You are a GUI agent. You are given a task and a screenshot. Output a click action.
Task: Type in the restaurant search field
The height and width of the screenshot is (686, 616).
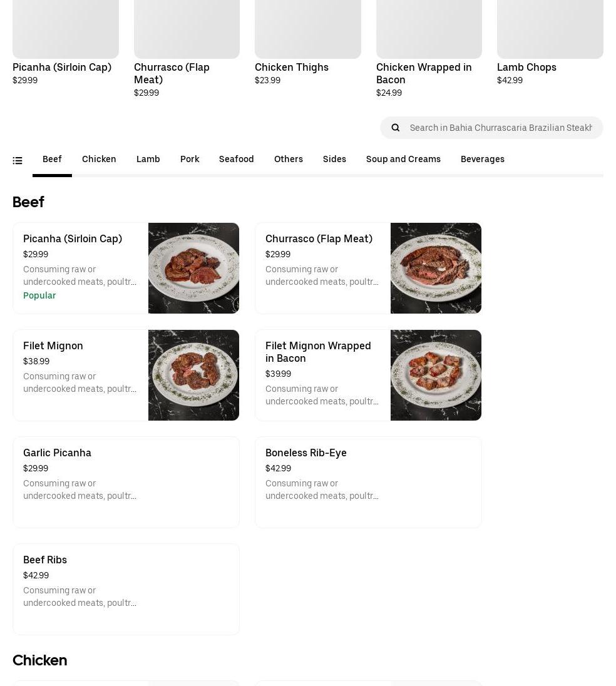(501, 128)
